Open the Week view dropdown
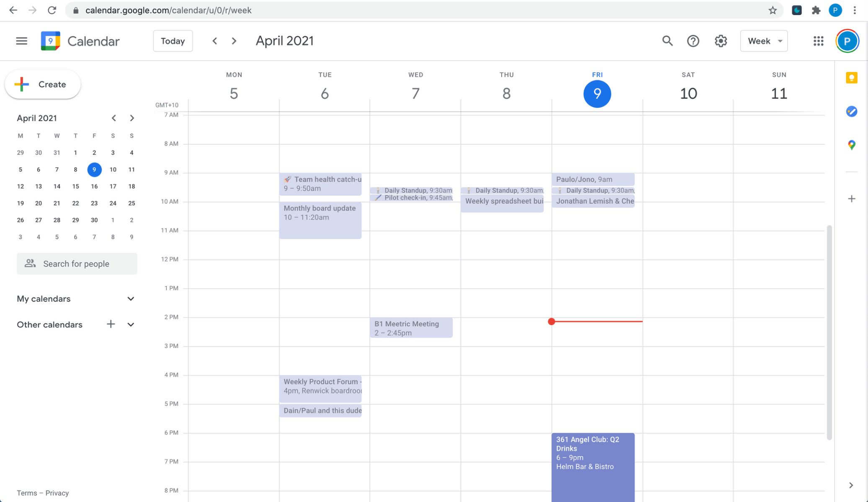868x502 pixels. click(763, 41)
